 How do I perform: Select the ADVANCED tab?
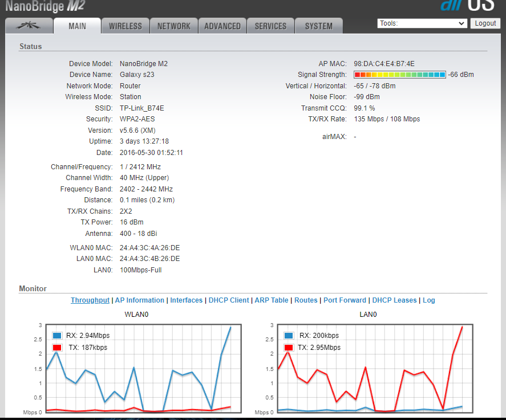click(x=222, y=26)
